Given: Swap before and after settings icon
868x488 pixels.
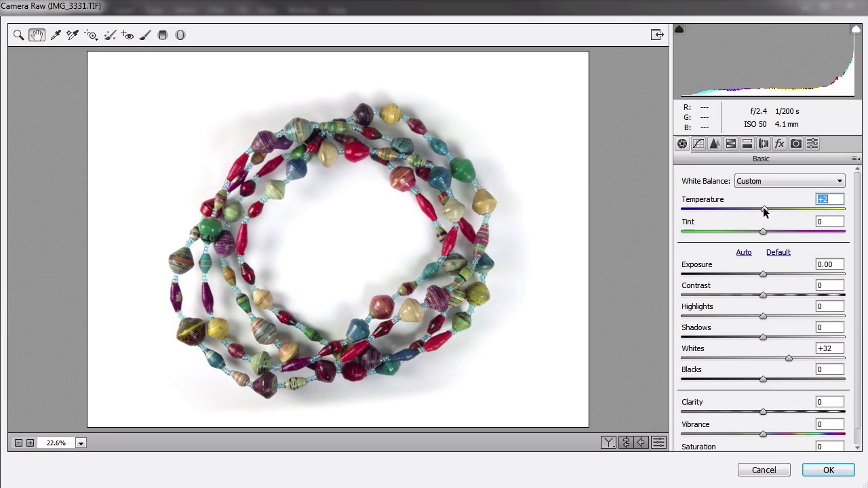Looking at the screenshot, I should click(x=625, y=443).
